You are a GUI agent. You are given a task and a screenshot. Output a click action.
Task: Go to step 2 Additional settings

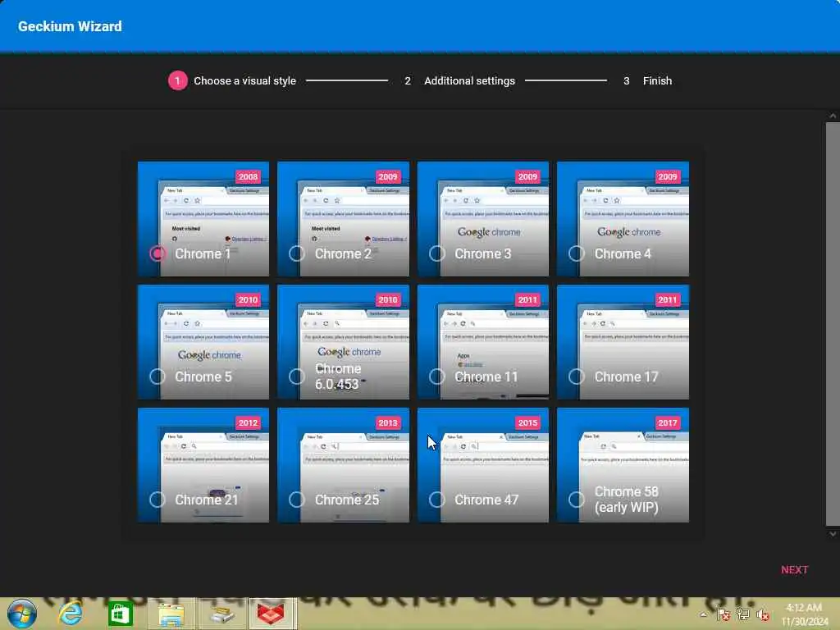(x=459, y=81)
